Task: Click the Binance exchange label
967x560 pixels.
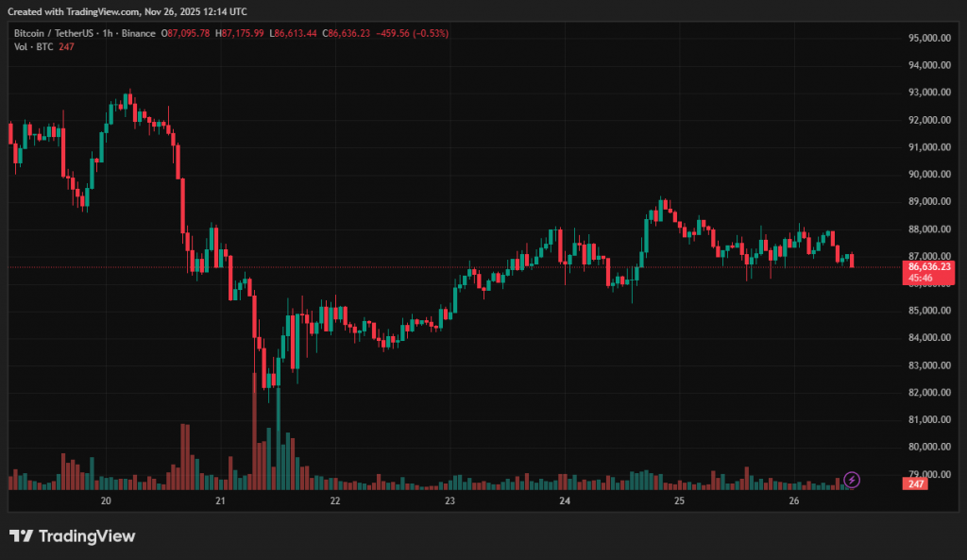Action: point(139,33)
